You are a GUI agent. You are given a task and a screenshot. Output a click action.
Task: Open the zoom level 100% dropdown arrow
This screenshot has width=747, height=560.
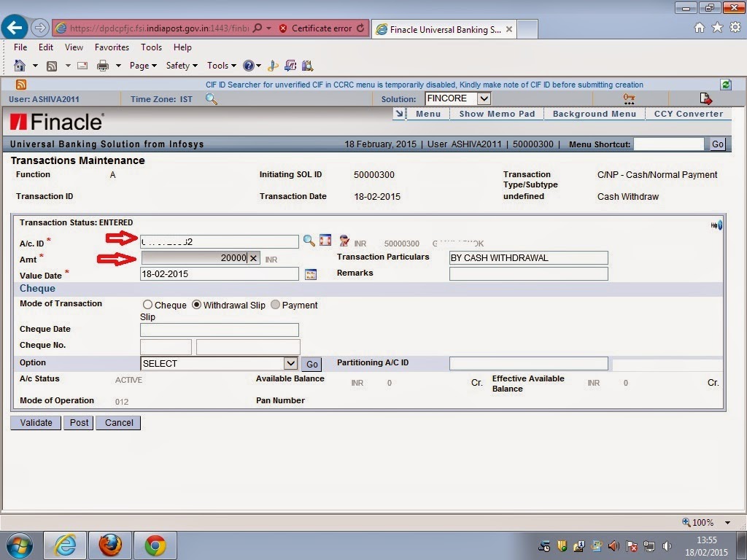click(727, 522)
